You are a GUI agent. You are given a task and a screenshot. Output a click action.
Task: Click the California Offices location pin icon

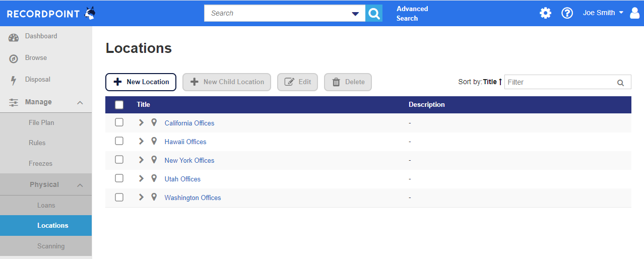(x=154, y=122)
